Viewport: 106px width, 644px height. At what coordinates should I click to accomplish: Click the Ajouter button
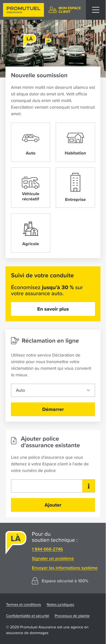click(x=53, y=505)
